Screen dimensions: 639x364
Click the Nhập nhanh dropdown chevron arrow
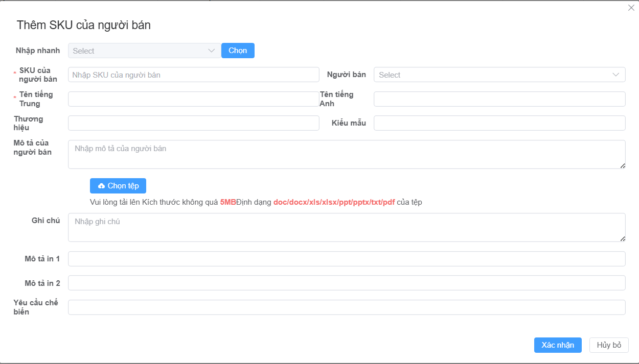(212, 51)
